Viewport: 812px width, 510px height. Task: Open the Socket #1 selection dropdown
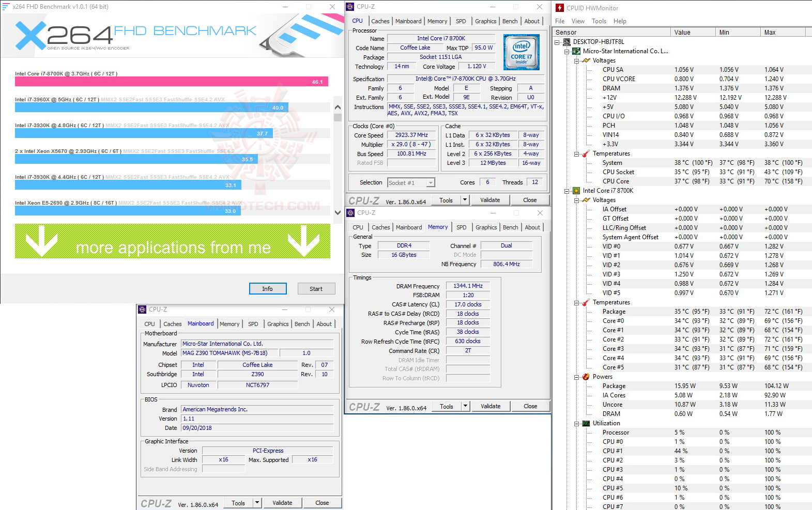(x=431, y=183)
